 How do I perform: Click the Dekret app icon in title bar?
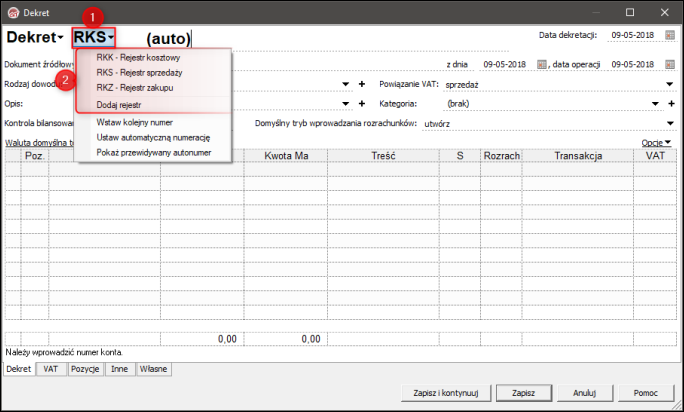tap(14, 13)
